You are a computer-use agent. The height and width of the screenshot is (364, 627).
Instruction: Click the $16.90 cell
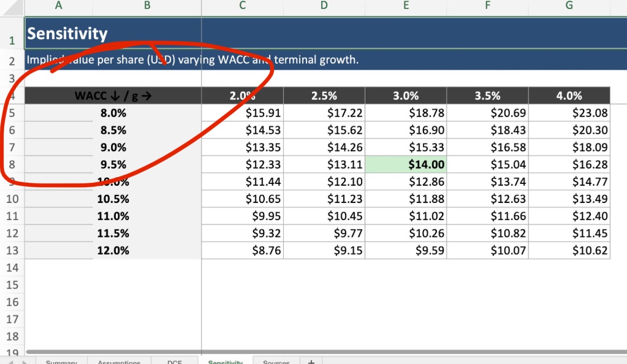[x=406, y=130]
